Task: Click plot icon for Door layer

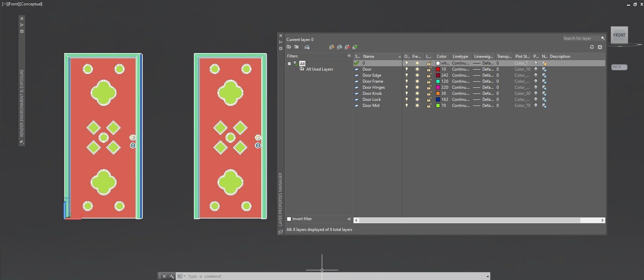Action: pos(536,69)
